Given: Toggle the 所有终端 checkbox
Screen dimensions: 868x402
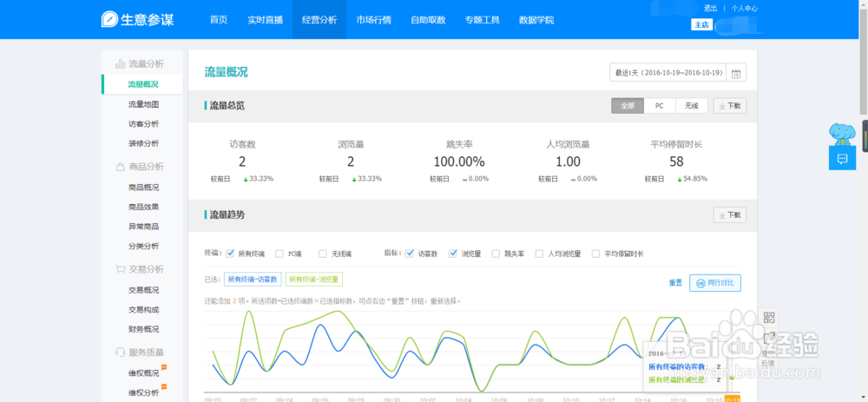Looking at the screenshot, I should pos(230,254).
